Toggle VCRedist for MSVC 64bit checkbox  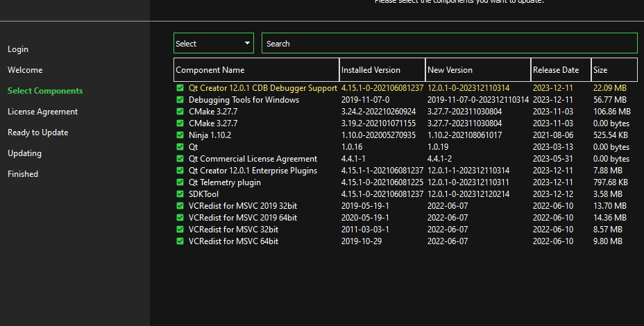click(x=180, y=241)
